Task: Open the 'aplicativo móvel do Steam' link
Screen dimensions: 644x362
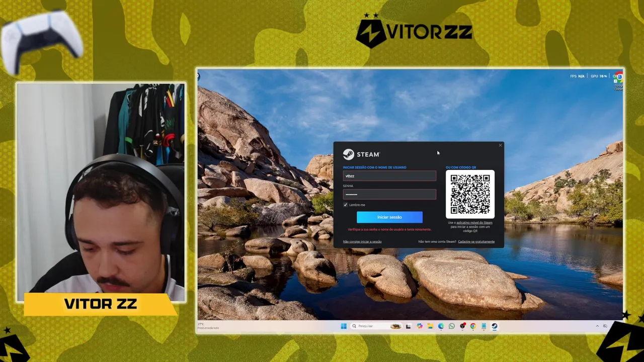Action: coord(474,223)
